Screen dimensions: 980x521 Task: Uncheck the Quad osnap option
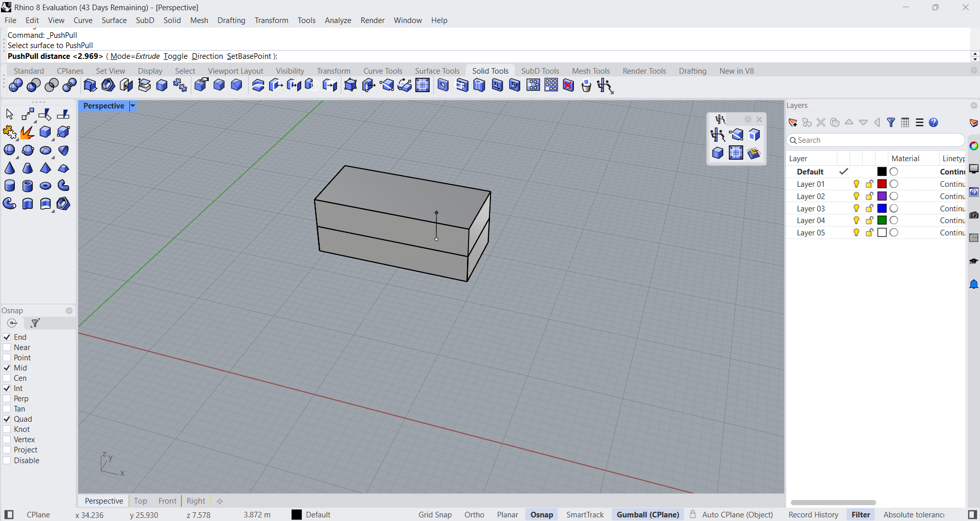point(7,419)
